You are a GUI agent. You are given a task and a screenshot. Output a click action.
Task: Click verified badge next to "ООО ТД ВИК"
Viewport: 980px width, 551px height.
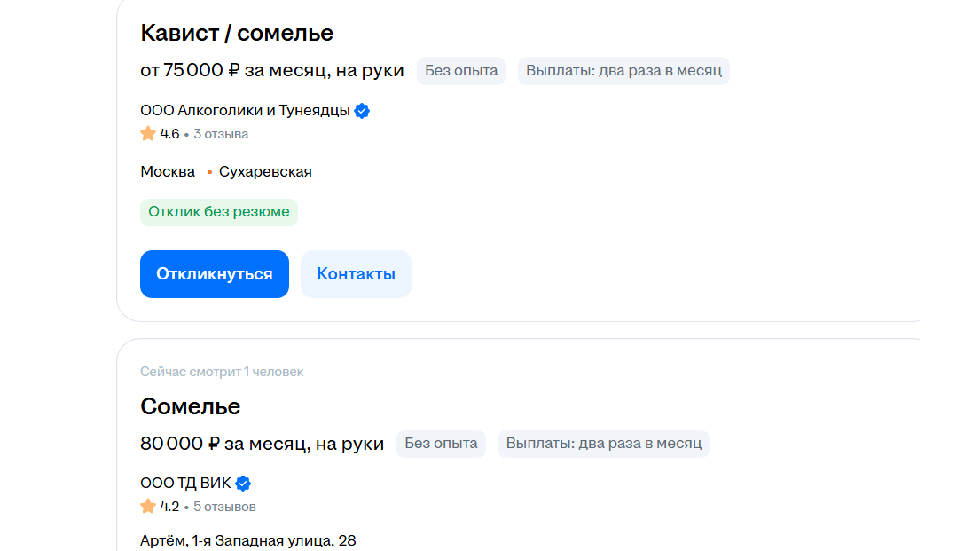click(x=243, y=484)
